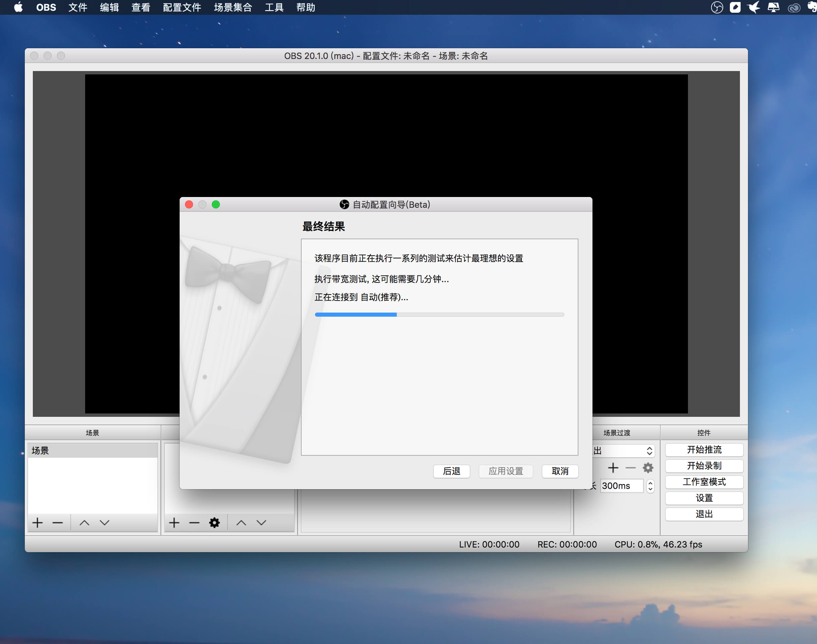
Task: Click the CPU: 0.8%, 46.23 fps status
Action: pyautogui.click(x=658, y=544)
